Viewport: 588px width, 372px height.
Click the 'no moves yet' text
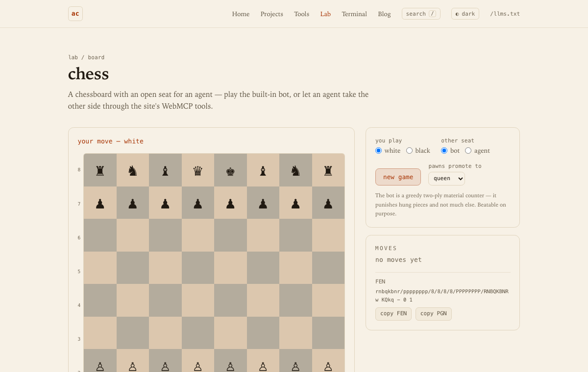pyautogui.click(x=398, y=260)
